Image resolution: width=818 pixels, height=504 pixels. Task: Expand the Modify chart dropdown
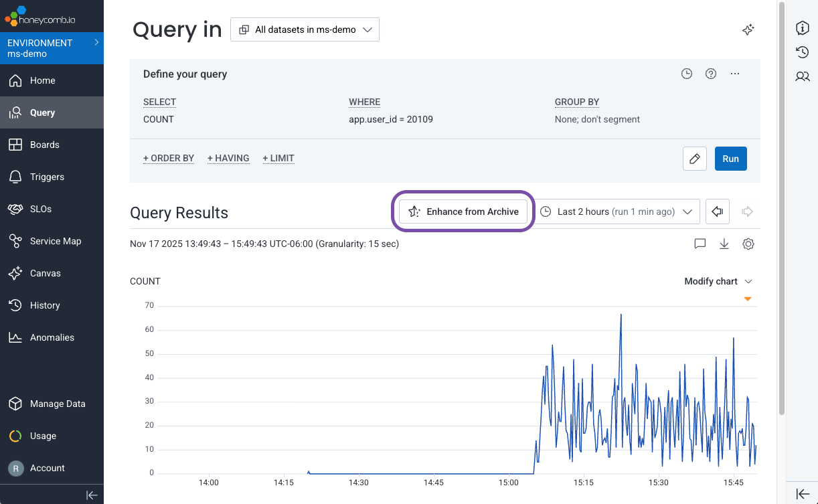[718, 281]
